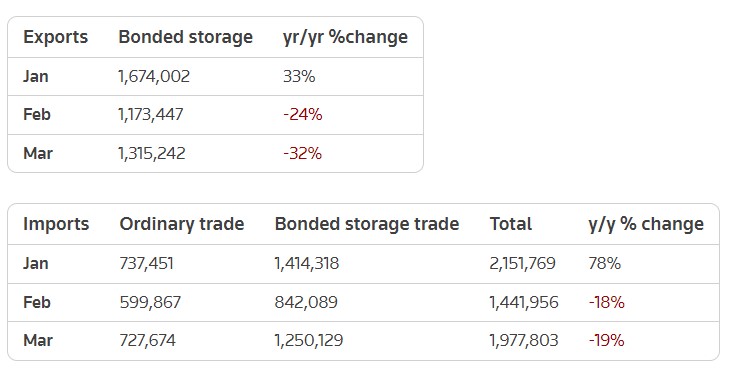The width and height of the screenshot is (756, 372).
Task: Select February bonded storage trade 842,089
Action: 306,302
